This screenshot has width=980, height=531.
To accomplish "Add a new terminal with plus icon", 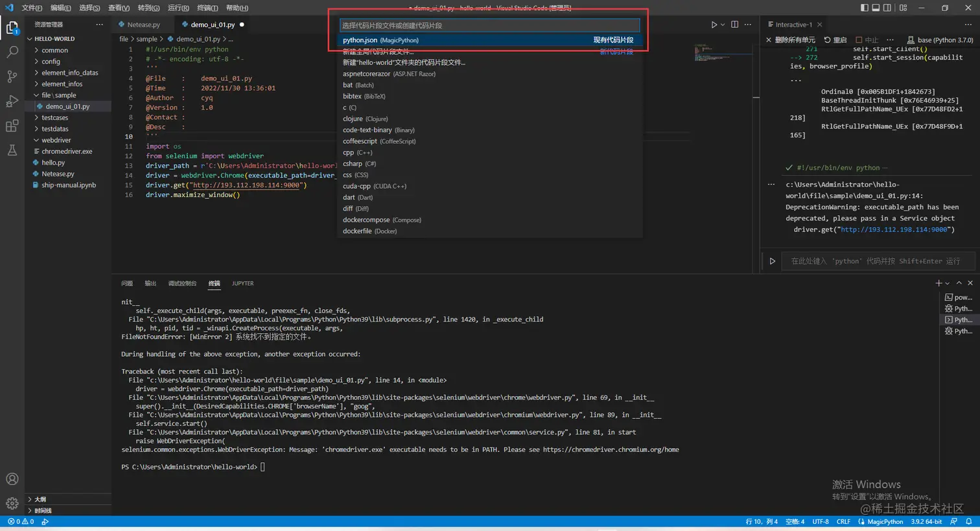I will point(938,283).
